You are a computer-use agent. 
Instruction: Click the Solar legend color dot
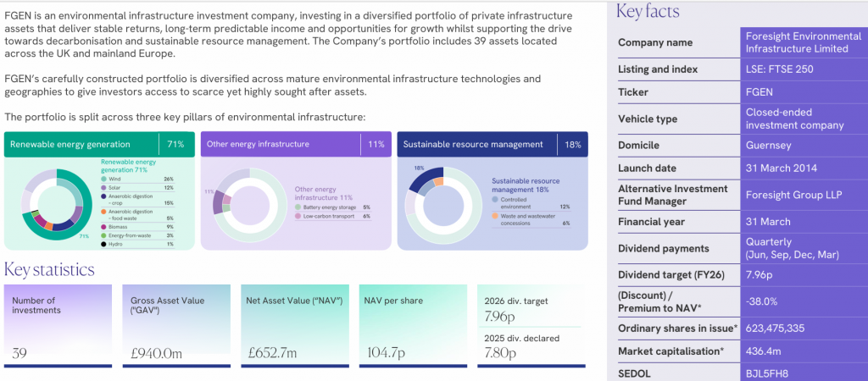[x=104, y=188]
